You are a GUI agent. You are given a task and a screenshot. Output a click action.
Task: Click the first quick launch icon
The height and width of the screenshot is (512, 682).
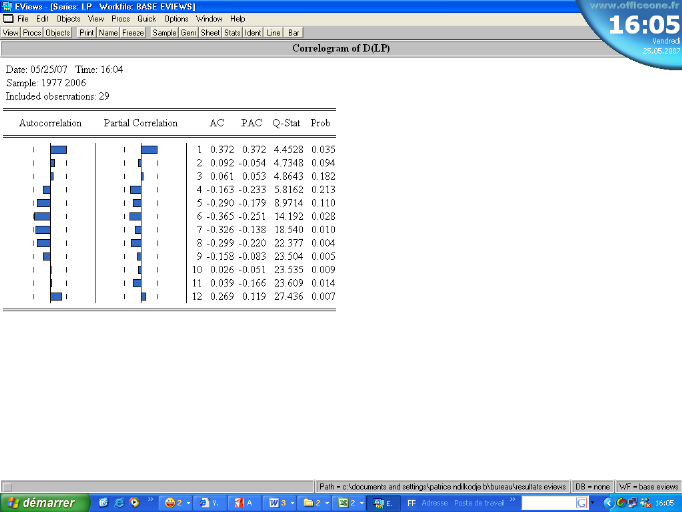point(103,503)
